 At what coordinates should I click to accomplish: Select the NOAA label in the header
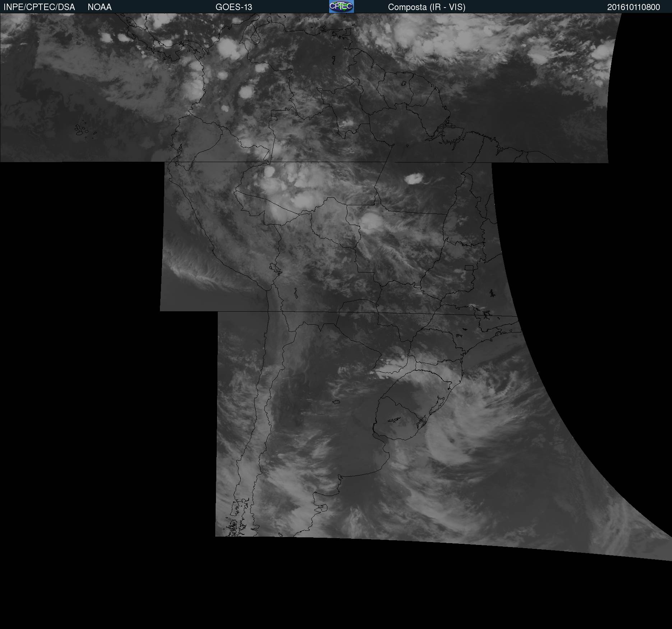(100, 7)
